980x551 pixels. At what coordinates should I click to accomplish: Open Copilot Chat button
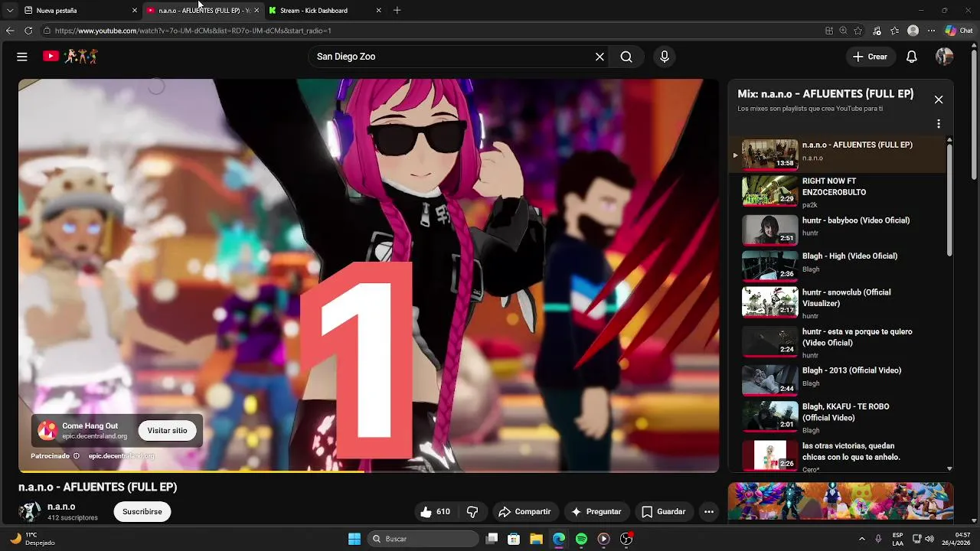[959, 31]
